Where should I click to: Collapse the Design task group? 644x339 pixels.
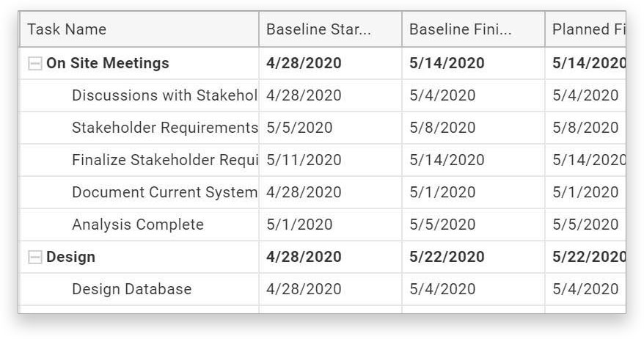pyautogui.click(x=34, y=258)
